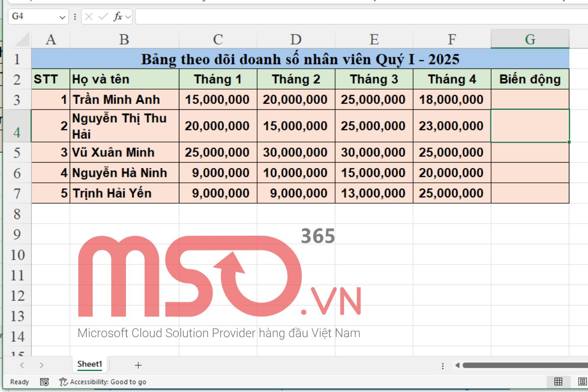Add a new sheet with plus button
588x392 pixels.
click(138, 365)
